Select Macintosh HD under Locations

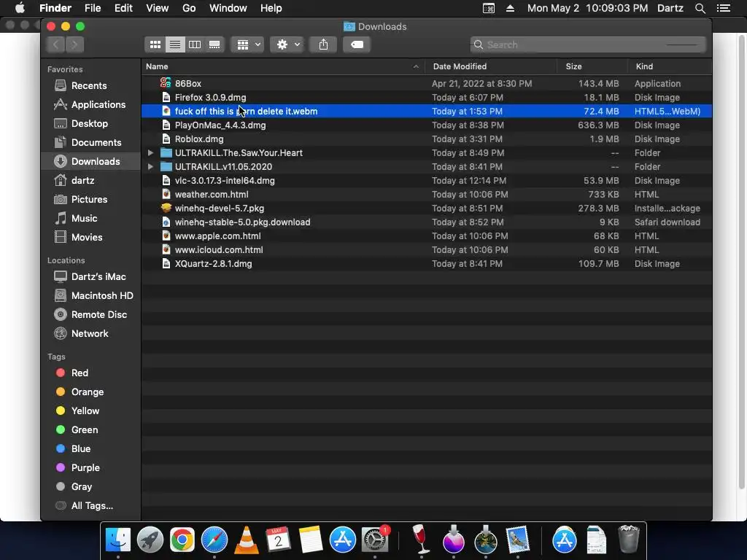(90, 296)
